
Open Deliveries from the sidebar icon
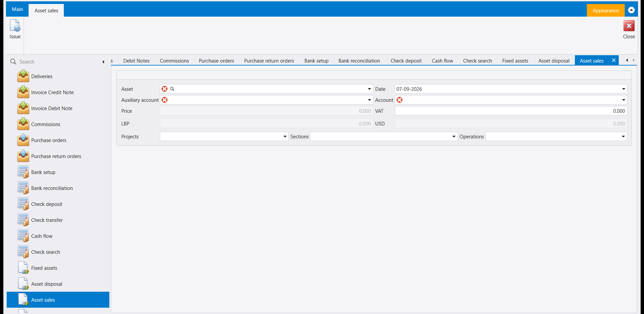pyautogui.click(x=23, y=76)
